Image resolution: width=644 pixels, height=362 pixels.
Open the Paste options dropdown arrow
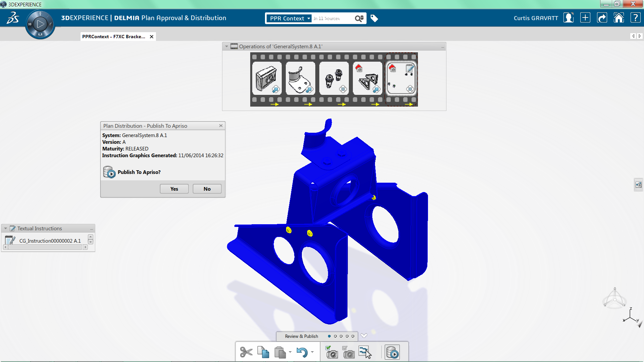pyautogui.click(x=290, y=352)
